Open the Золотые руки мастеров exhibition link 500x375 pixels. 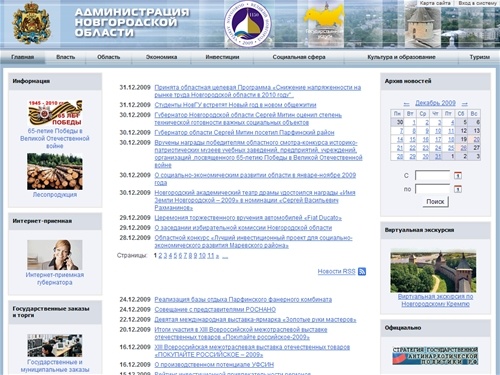pyautogui.click(x=255, y=320)
